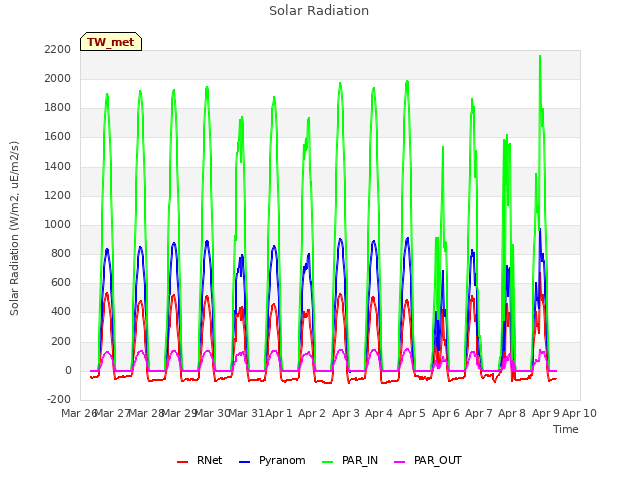Viewport: 640px width, 480px height.
Task: Click the 1000 y-axis tick label
Action: pos(58,224)
